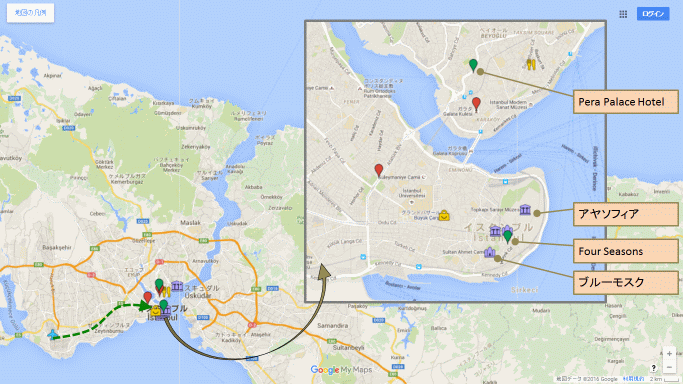The height and width of the screenshot is (384, 683).
Task: Click the Pera Palace Hotel label
Action: [625, 102]
